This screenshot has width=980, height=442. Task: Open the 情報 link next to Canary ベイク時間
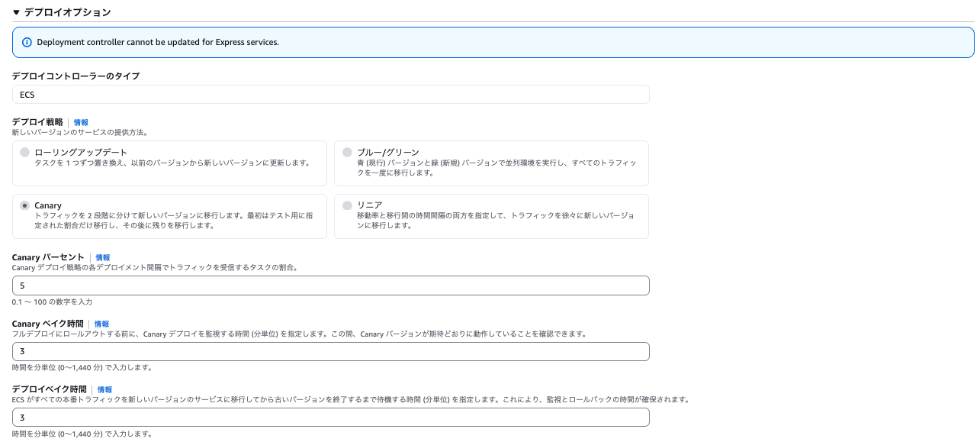coord(101,324)
